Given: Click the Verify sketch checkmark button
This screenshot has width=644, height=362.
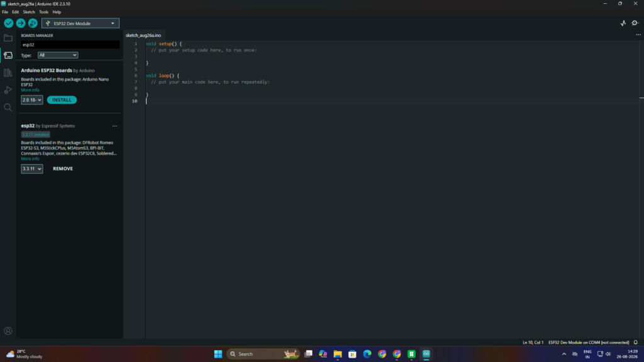Looking at the screenshot, I should (x=9, y=23).
